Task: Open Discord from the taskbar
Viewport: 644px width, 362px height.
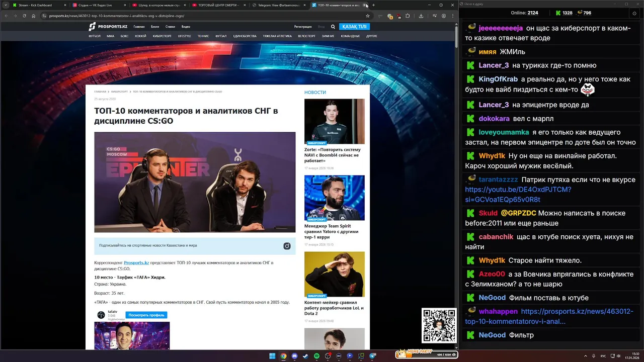Action: tap(294, 356)
